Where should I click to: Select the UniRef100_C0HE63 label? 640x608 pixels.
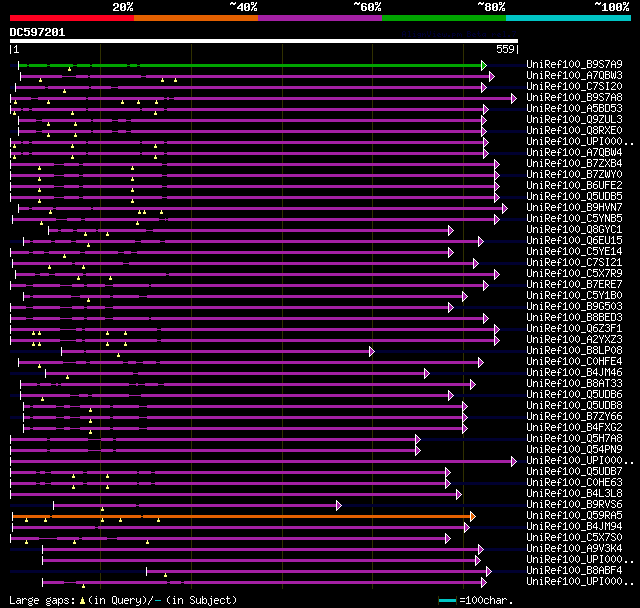574,483
